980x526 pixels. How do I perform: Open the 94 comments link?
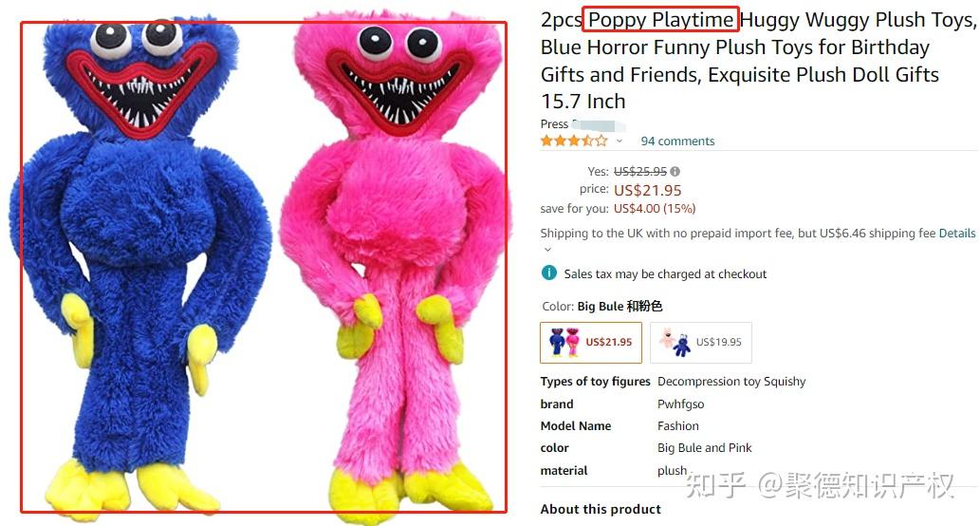click(677, 141)
